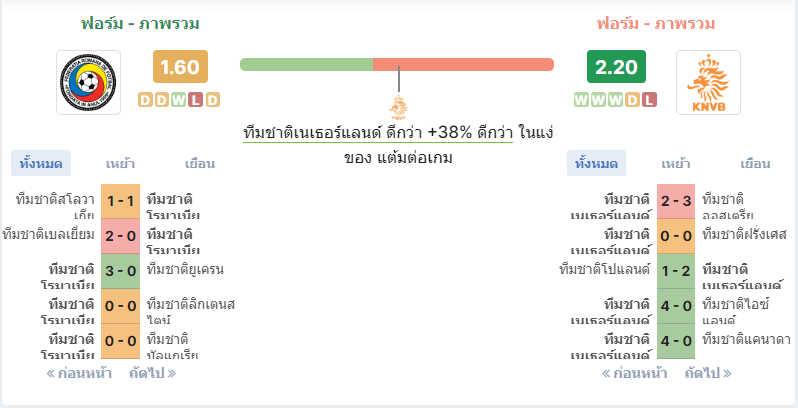Switch to the เยือน tab under Romania
798x408 pixels.
(x=200, y=164)
